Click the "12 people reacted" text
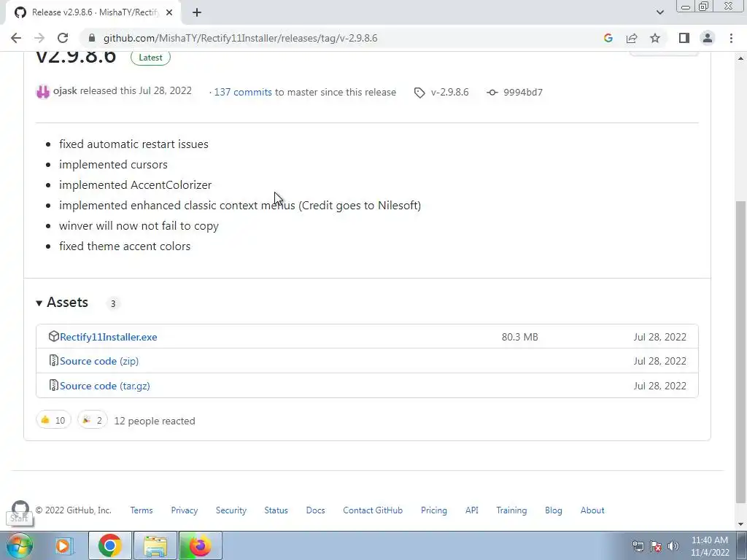The height and width of the screenshot is (560, 747). [x=155, y=421]
